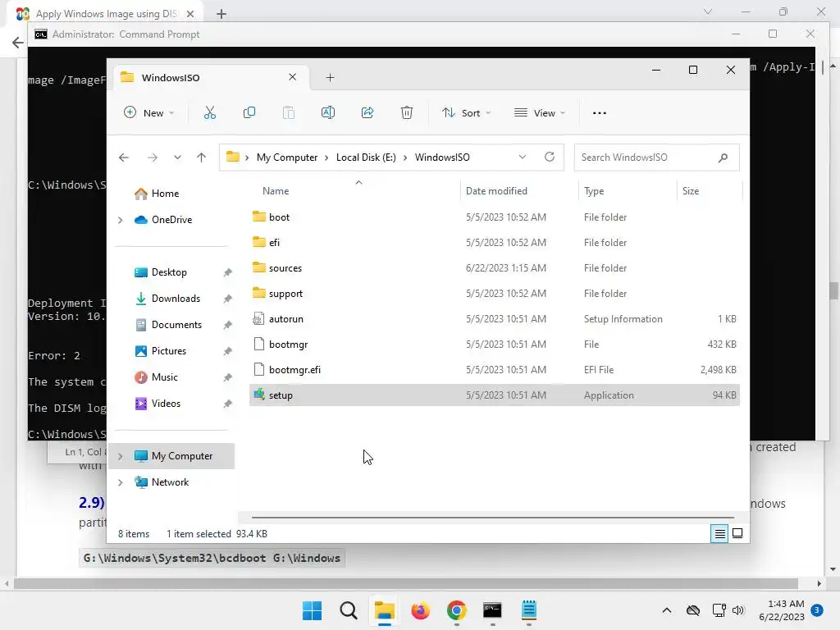
Task: Click File Explorer icon on taskbar
Action: point(384,610)
